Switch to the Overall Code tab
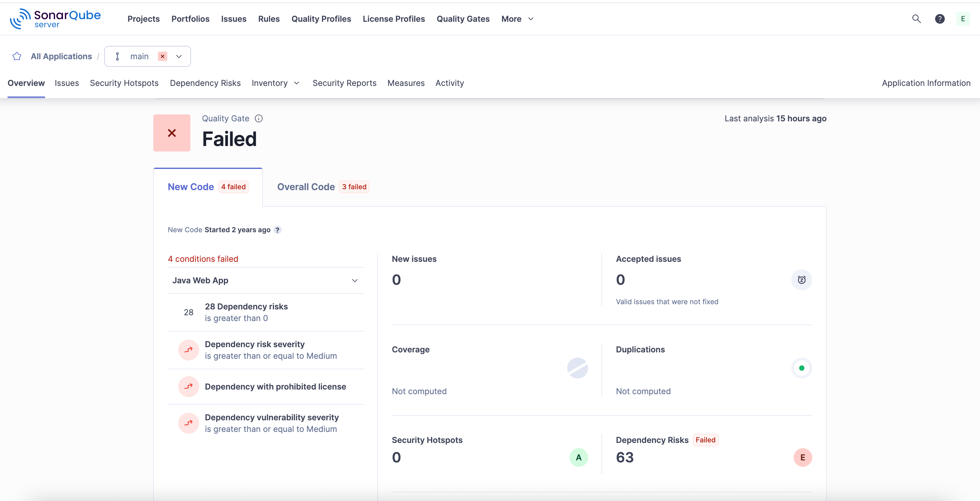980x501 pixels. click(x=306, y=187)
